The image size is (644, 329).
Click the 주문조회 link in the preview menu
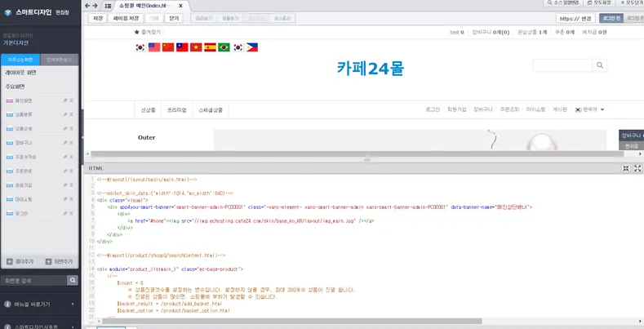509,109
